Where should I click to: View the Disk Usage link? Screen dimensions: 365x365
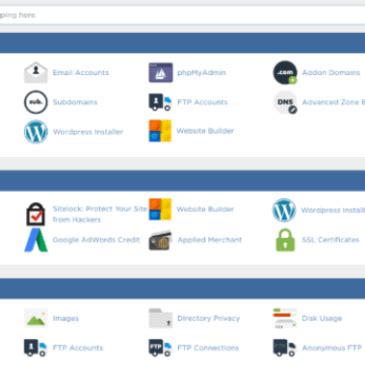[x=322, y=318]
